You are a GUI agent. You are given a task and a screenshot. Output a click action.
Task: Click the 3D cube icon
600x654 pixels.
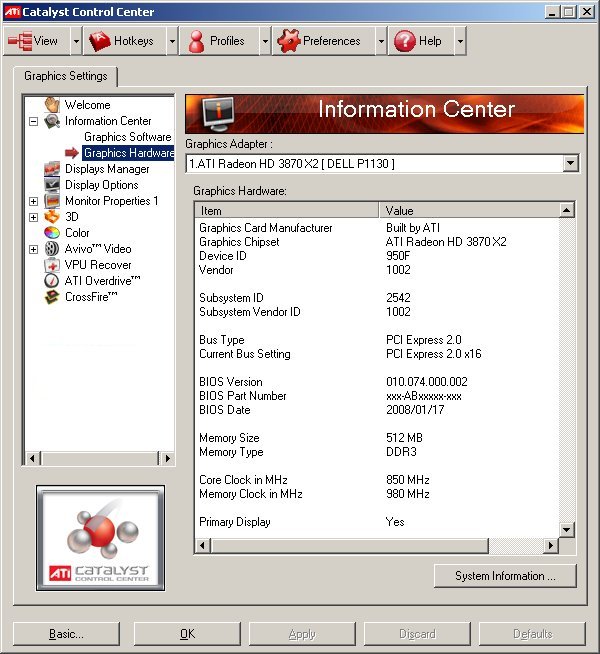(x=52, y=216)
